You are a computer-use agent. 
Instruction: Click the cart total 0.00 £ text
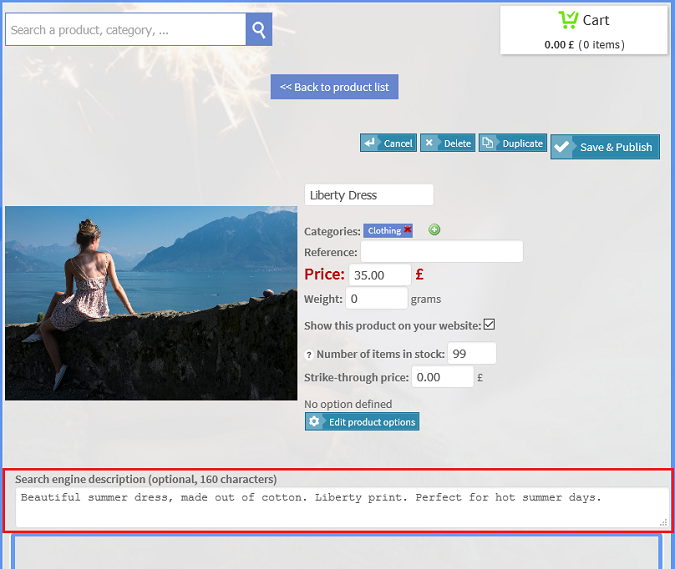[559, 45]
